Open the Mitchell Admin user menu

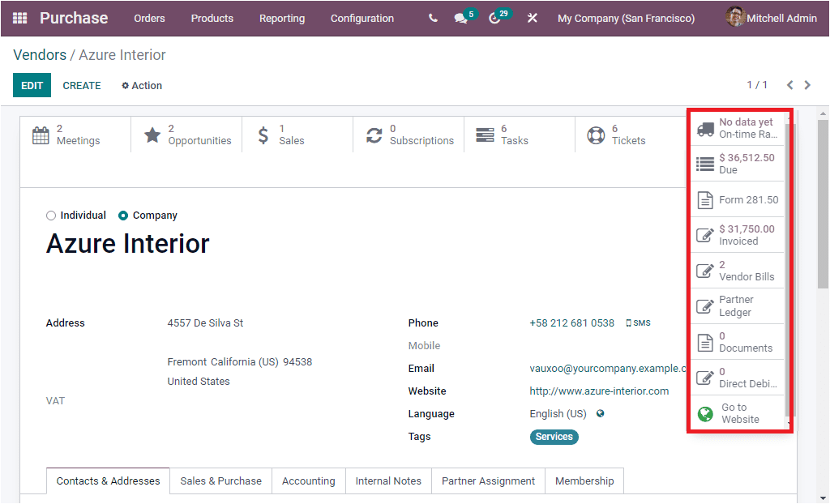click(771, 18)
